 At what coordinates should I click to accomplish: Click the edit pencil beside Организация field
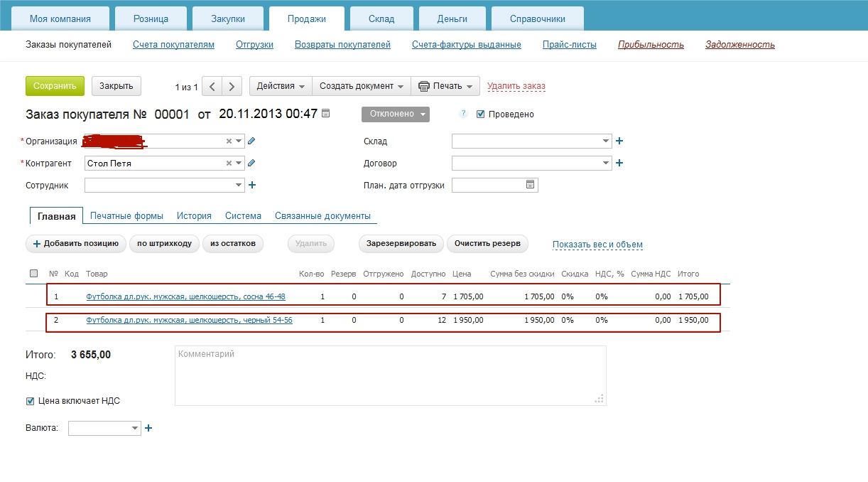[x=251, y=141]
